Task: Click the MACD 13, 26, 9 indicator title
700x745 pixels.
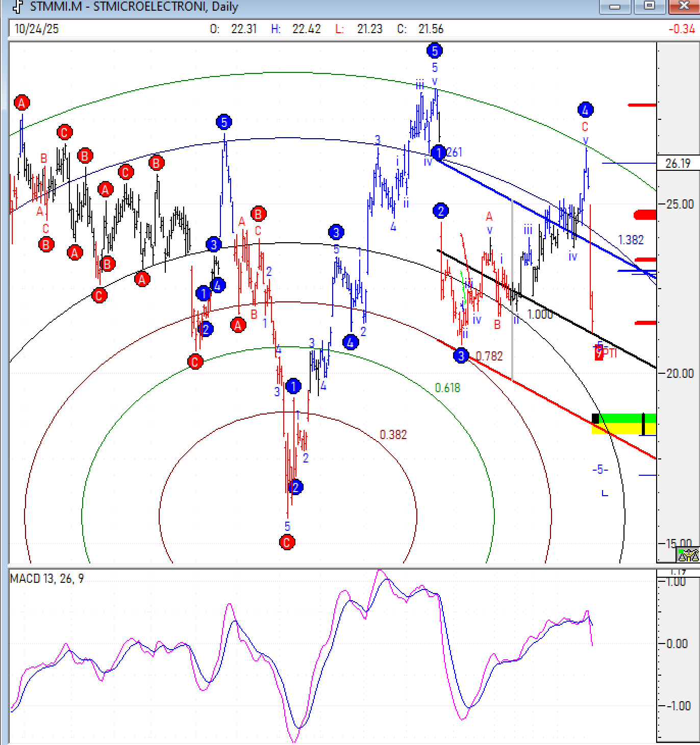Action: [47, 579]
